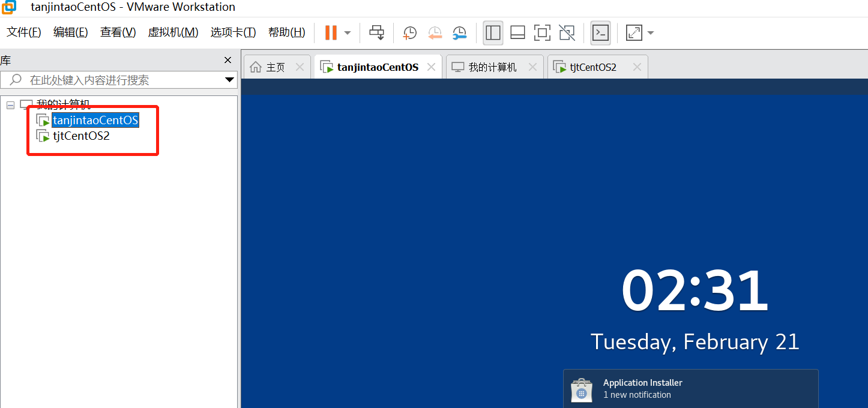Open the library search dropdown arrow

point(229,80)
